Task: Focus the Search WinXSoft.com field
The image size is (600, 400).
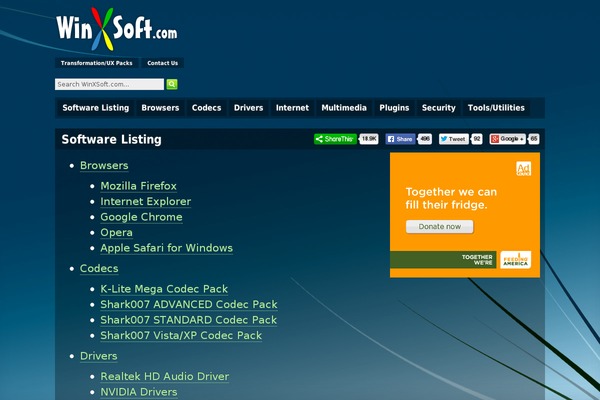Action: pos(109,84)
